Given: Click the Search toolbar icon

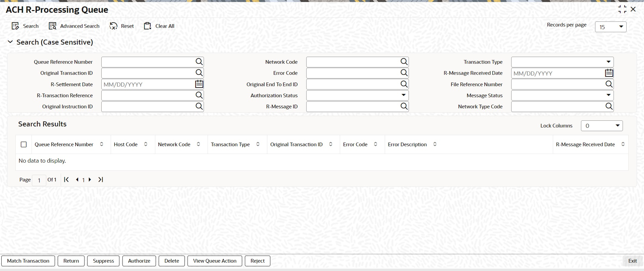Looking at the screenshot, I should 15,26.
